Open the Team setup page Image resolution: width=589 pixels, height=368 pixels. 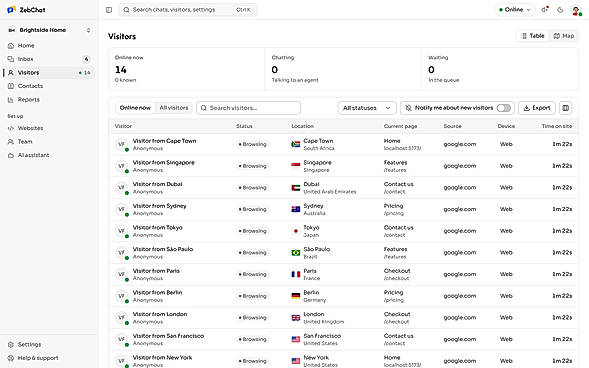point(49,142)
